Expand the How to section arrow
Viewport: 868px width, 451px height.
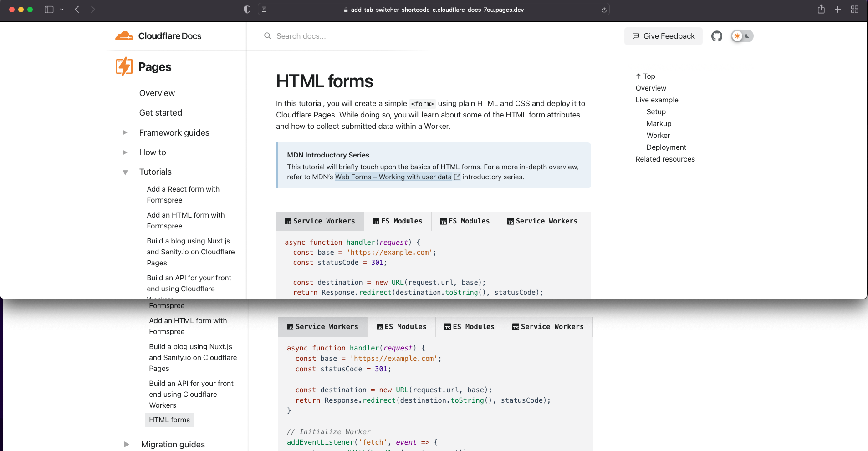(x=125, y=152)
